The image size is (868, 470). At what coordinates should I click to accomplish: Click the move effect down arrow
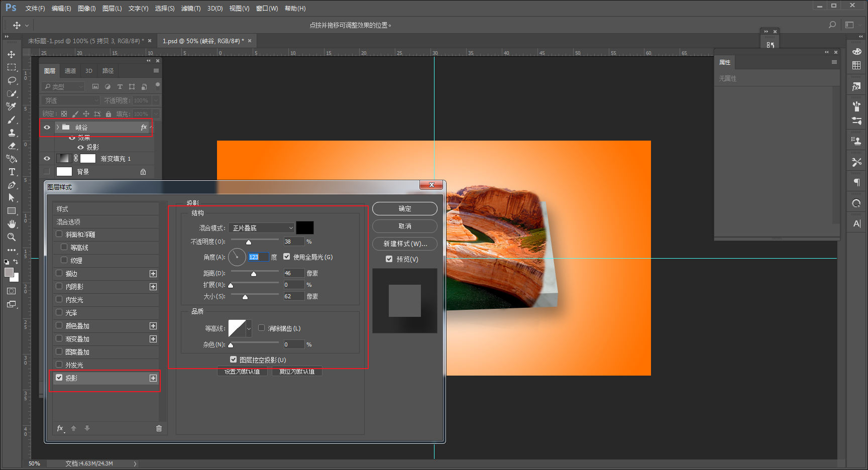click(87, 428)
